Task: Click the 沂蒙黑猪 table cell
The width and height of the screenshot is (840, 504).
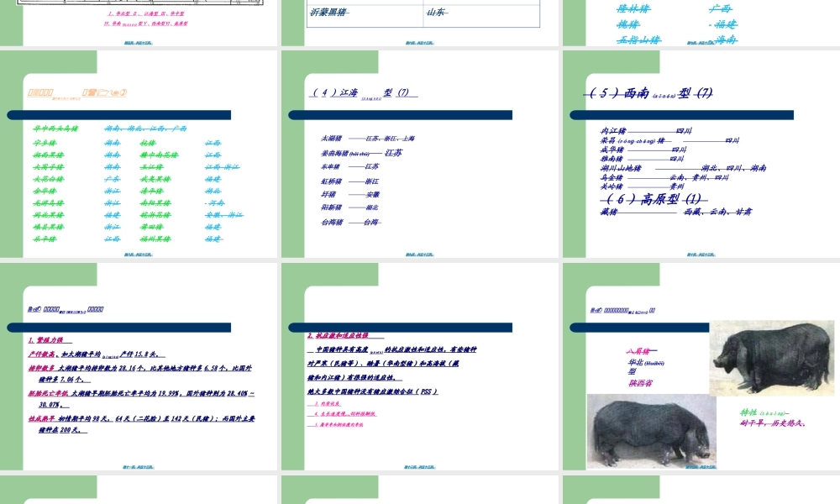Action: (333, 13)
